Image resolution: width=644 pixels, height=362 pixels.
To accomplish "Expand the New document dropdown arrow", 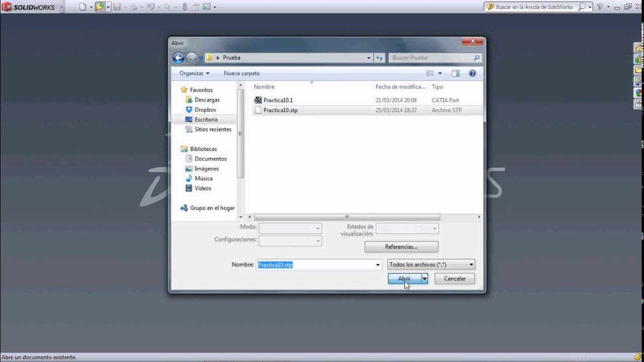I will click(x=91, y=7).
